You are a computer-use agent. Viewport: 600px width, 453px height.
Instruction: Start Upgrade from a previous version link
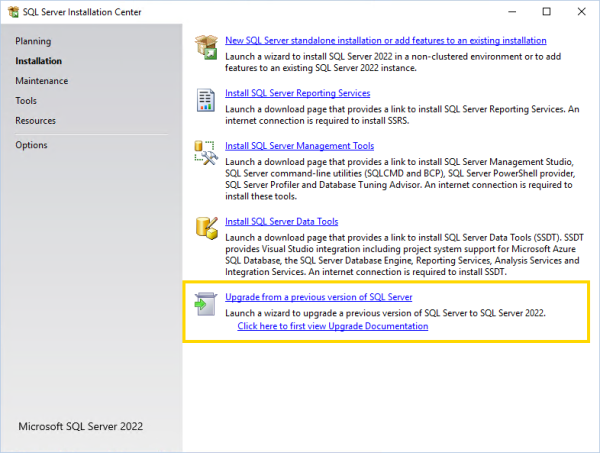[318, 298]
